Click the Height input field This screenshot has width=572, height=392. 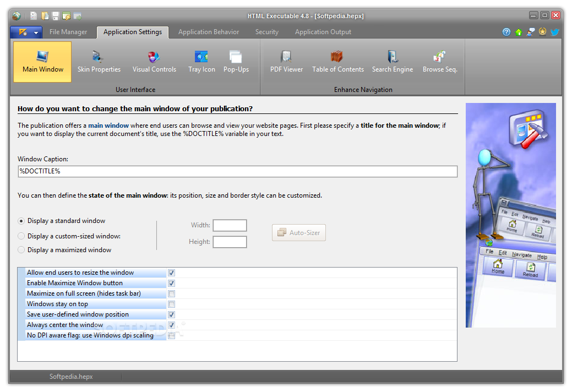[x=230, y=242]
